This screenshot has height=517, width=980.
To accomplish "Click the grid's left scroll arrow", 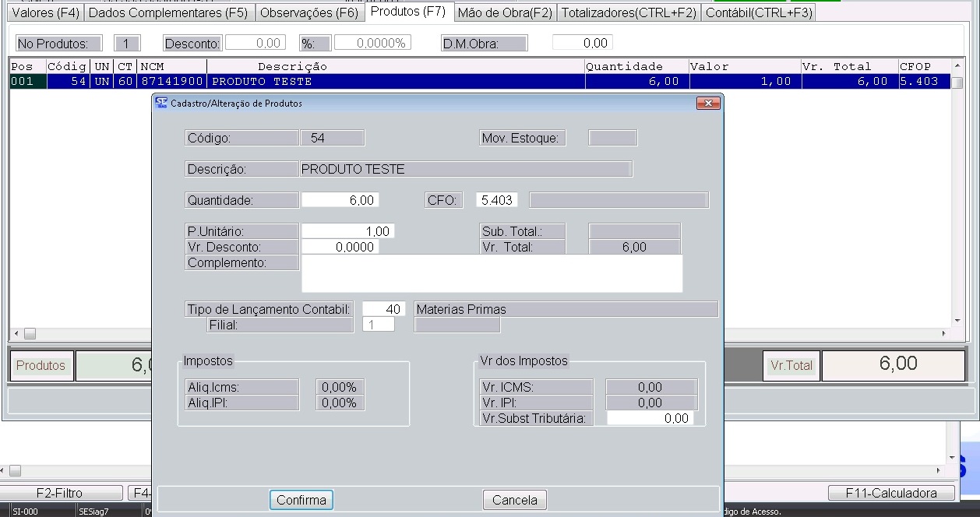I will pyautogui.click(x=14, y=333).
